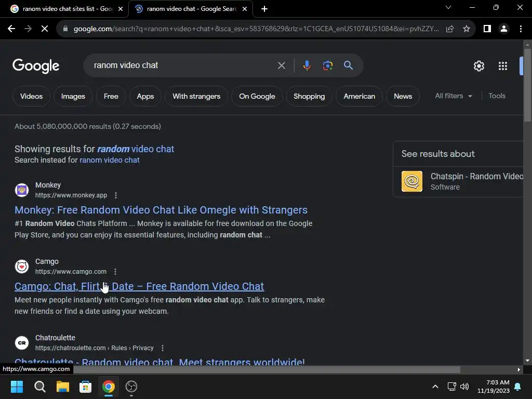
Task: Click the https://www.monkey.app URL text
Action: tap(71, 195)
